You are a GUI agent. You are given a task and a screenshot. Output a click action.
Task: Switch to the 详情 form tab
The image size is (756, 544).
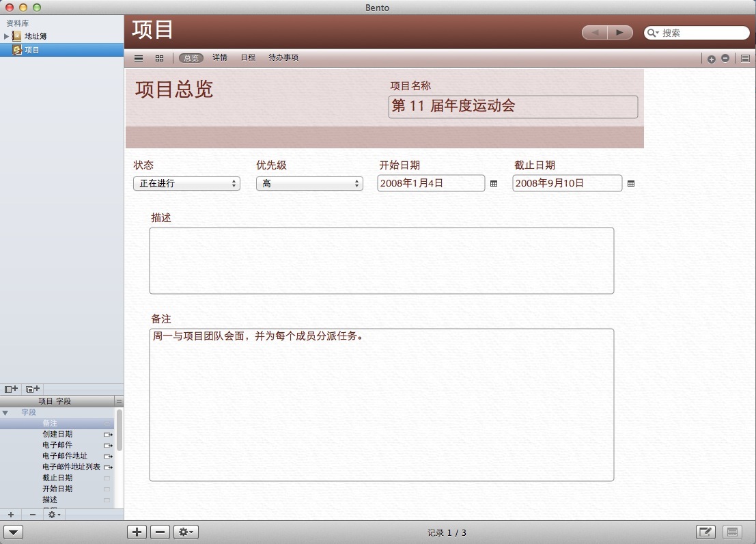(220, 58)
